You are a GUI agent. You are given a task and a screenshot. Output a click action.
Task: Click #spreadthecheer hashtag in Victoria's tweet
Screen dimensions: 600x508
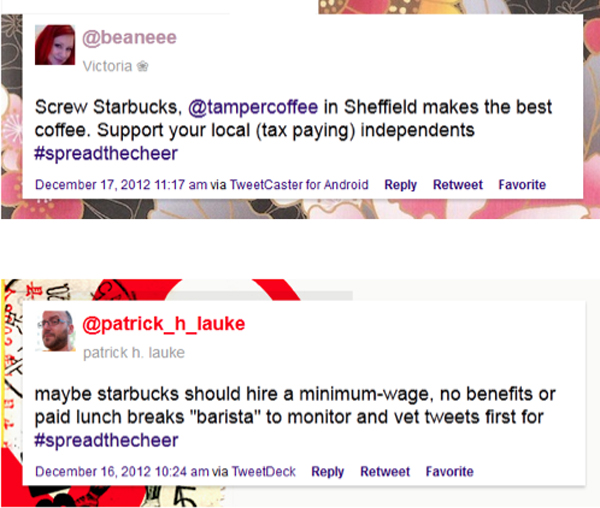point(106,154)
